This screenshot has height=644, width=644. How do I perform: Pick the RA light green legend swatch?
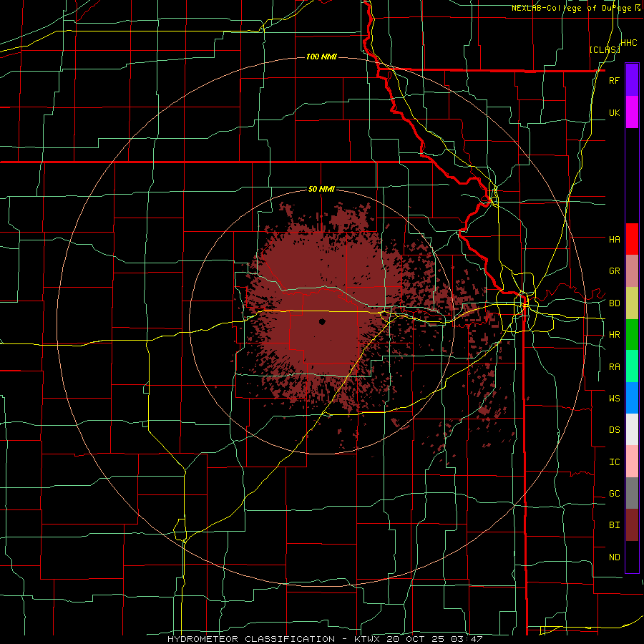(632, 366)
